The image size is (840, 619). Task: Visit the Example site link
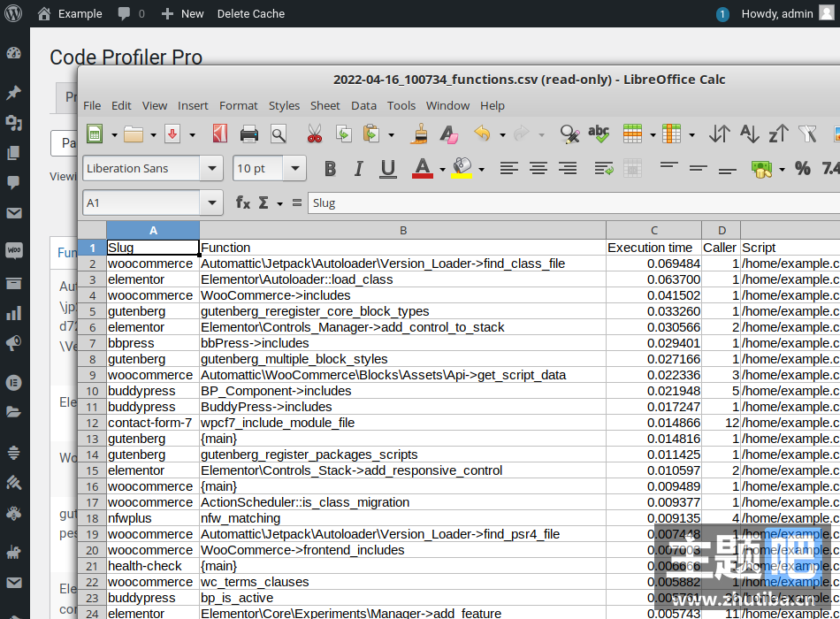coord(70,14)
